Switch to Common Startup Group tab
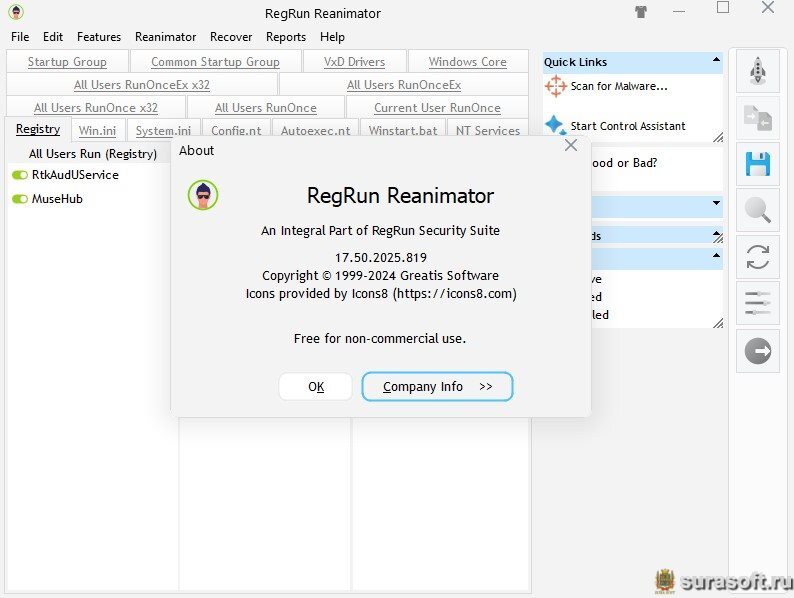Screen dimensions: 794x598 click(215, 62)
